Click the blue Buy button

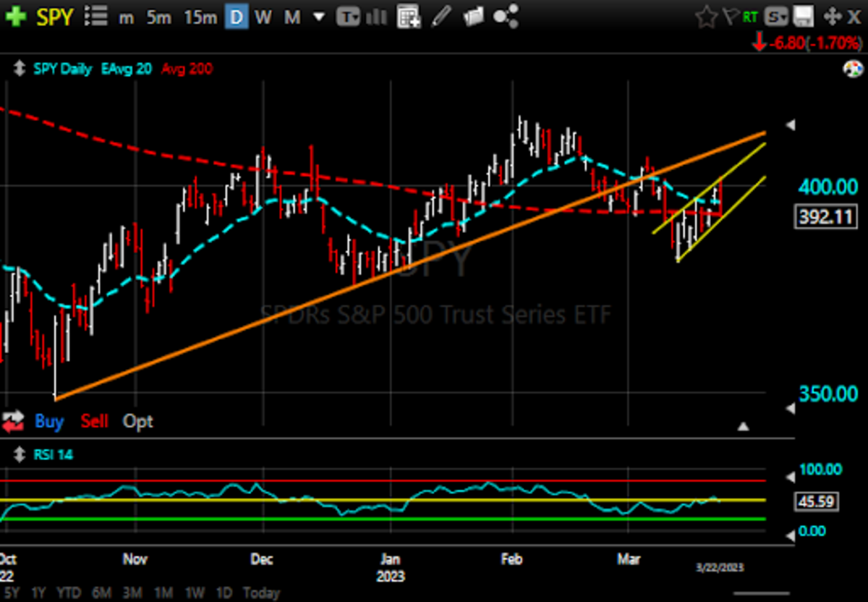coord(49,421)
